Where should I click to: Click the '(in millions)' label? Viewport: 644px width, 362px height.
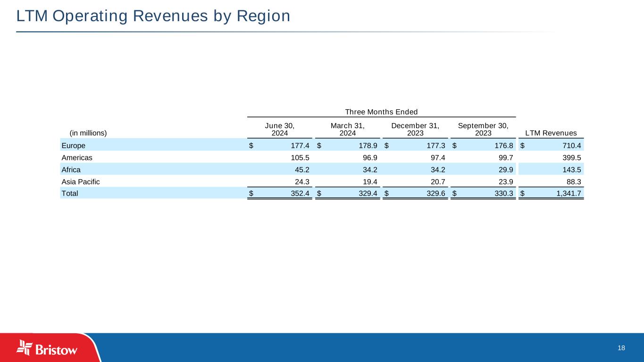pyautogui.click(x=88, y=133)
